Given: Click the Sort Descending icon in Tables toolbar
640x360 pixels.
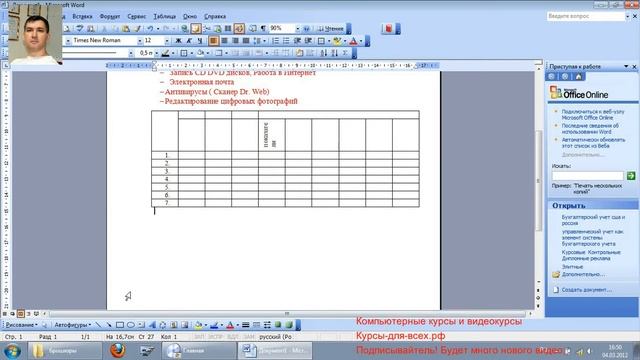Looking at the screenshot, I should tap(334, 53).
